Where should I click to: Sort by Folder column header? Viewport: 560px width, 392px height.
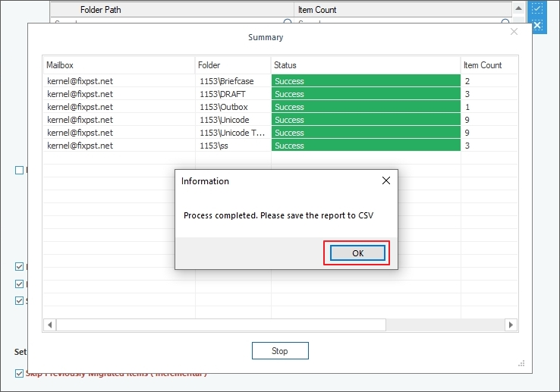233,65
